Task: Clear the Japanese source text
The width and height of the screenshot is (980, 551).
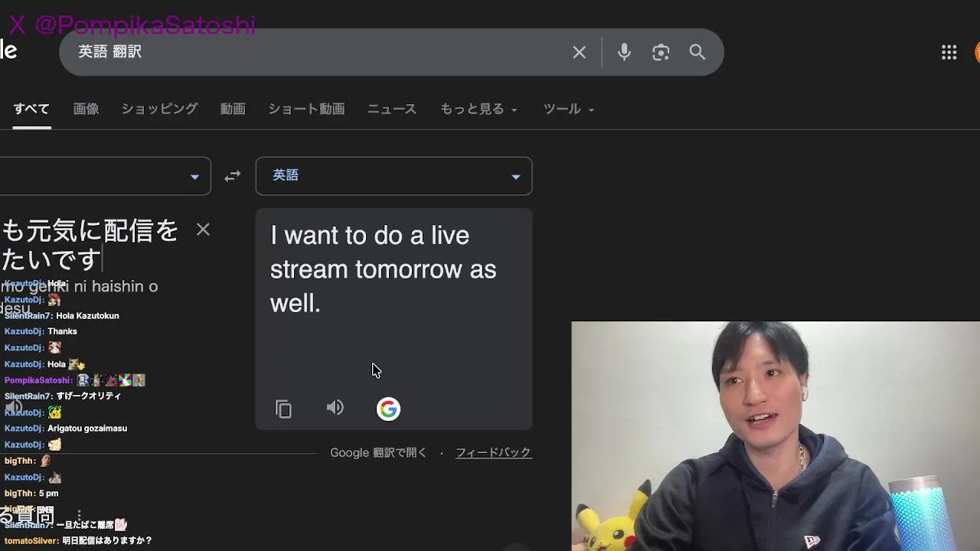Action: pos(203,230)
